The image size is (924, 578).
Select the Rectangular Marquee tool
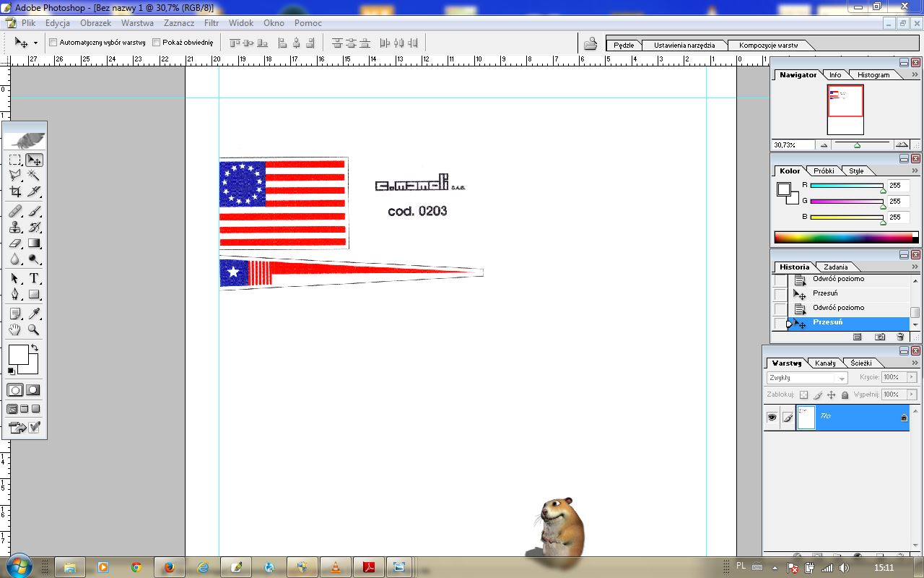[x=15, y=160]
